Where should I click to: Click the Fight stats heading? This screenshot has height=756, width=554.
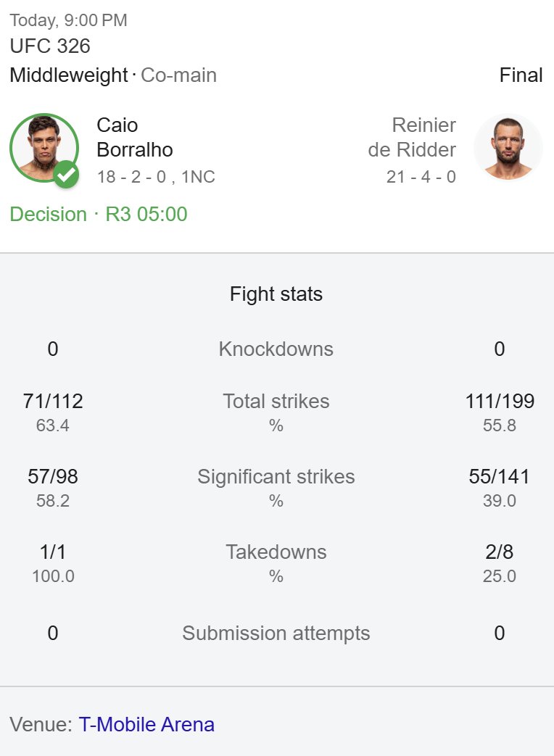[x=276, y=294]
